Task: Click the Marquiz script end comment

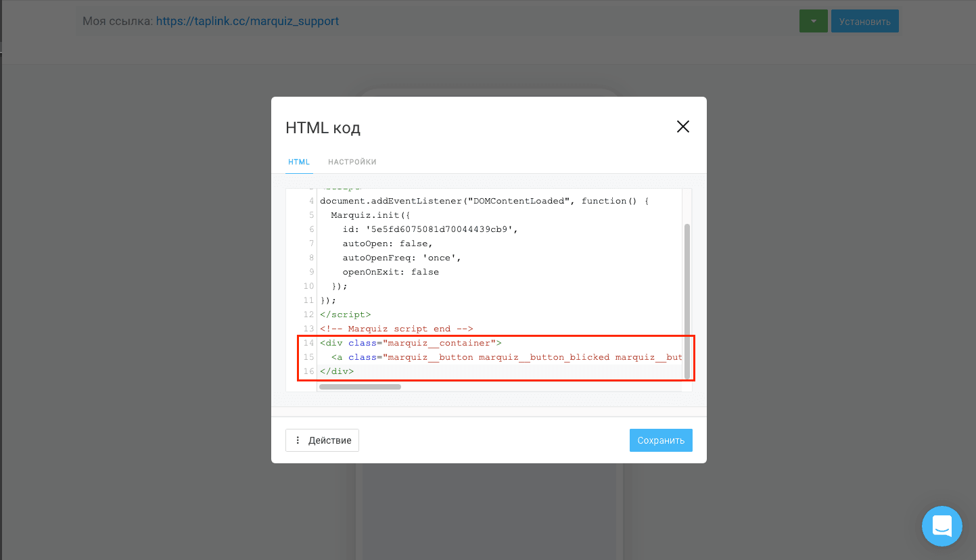Action: pyautogui.click(x=396, y=329)
